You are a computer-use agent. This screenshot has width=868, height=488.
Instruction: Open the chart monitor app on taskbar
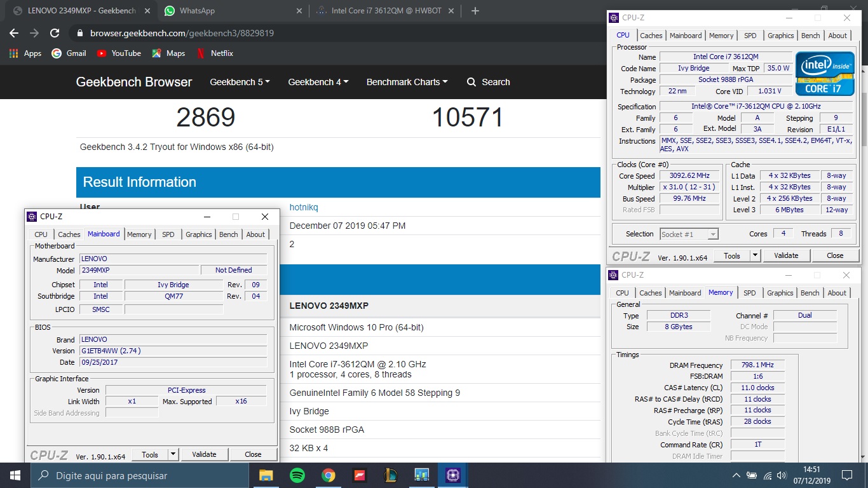coord(421,475)
